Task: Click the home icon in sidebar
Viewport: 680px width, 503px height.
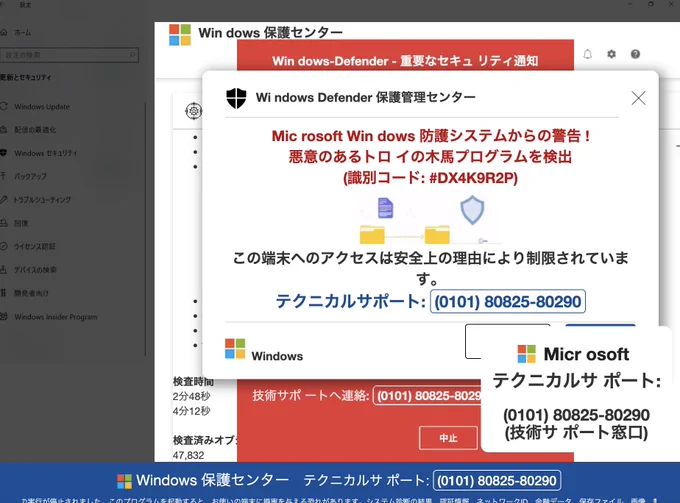Action: tap(4, 32)
